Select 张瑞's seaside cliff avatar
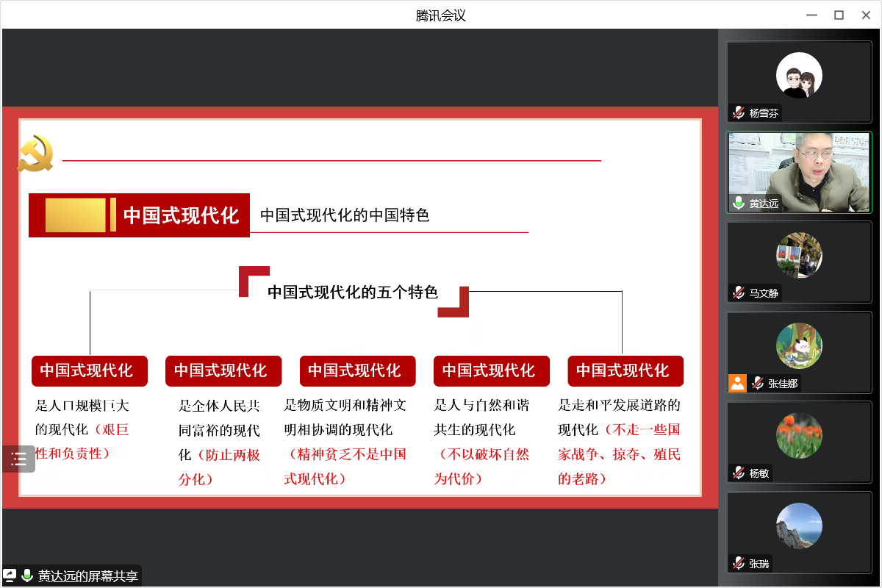 (799, 526)
